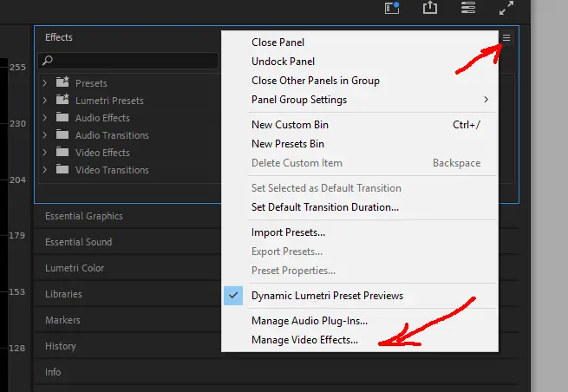Image resolution: width=568 pixels, height=392 pixels.
Task: Expand the Video Effects chevron
Action: point(44,153)
